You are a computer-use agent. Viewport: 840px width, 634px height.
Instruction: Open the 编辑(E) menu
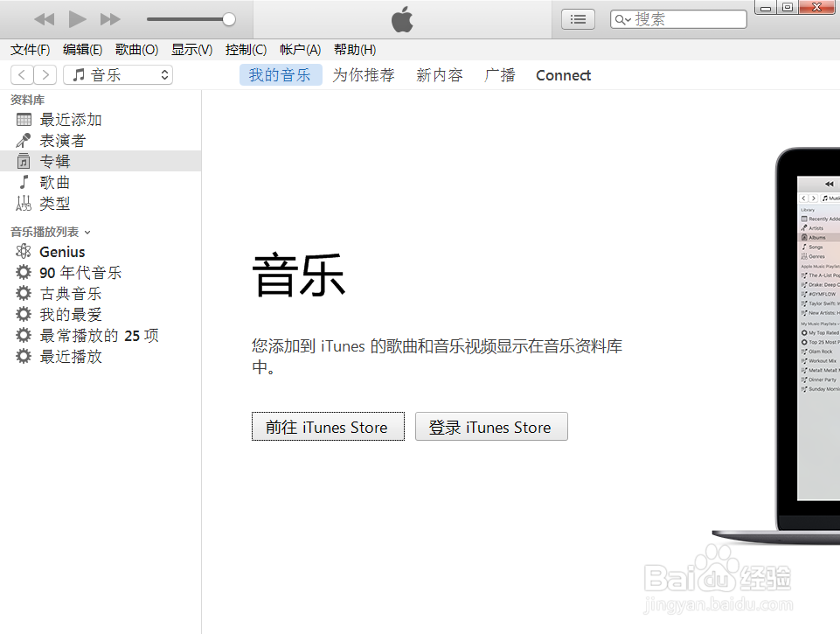tap(82, 50)
